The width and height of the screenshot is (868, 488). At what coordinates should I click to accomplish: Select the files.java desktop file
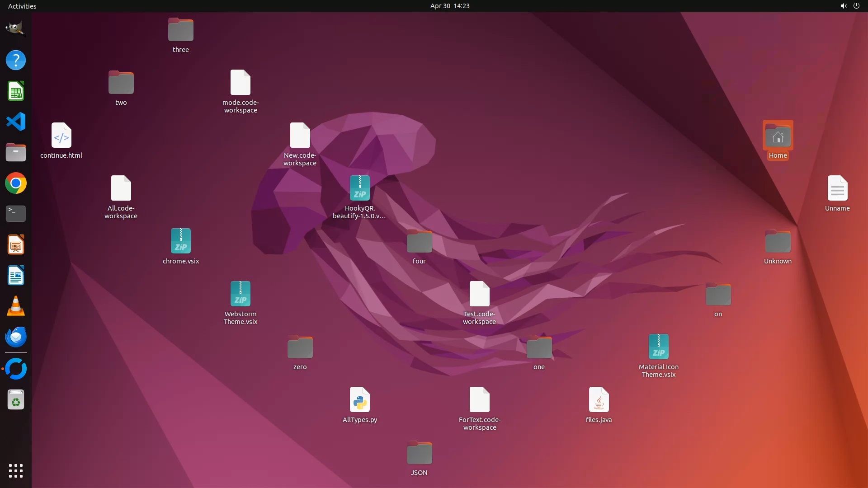pyautogui.click(x=599, y=400)
